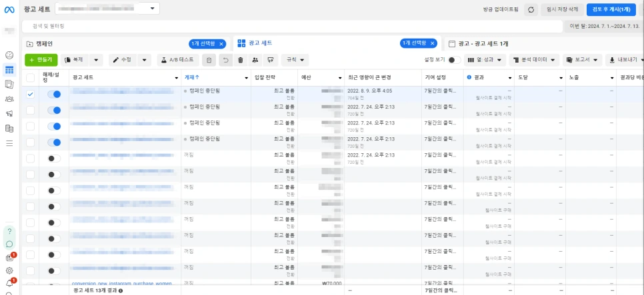Image resolution: width=644 pixels, height=295 pixels.
Task: Click the 임시 저장 삭제 button
Action: pos(562,9)
